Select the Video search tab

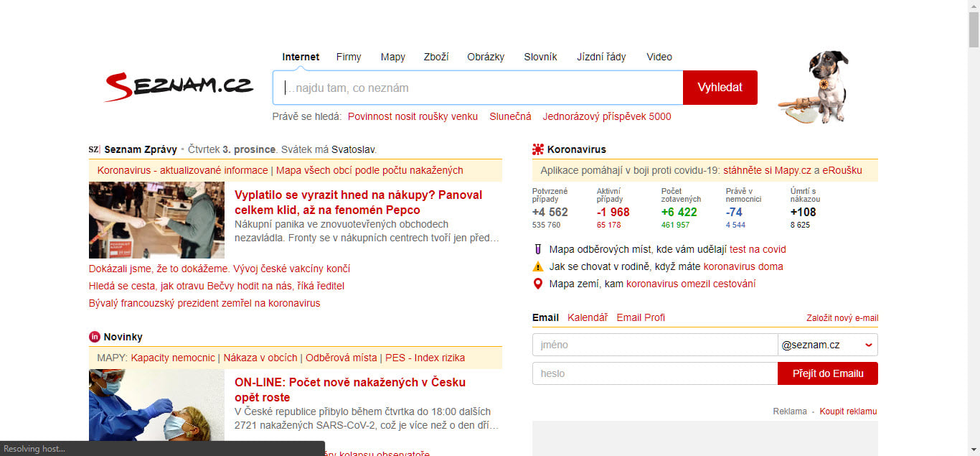[x=659, y=57]
